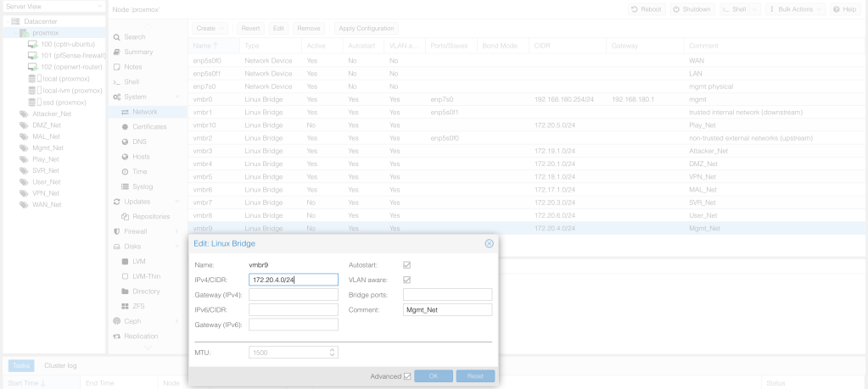Click the DNS globe icon
868x389 pixels.
tap(126, 142)
